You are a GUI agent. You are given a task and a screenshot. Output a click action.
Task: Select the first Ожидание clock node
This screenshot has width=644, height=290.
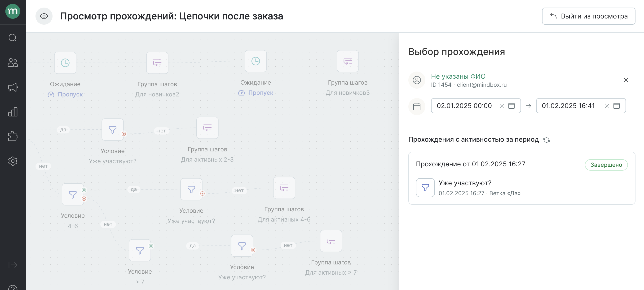coord(65,63)
